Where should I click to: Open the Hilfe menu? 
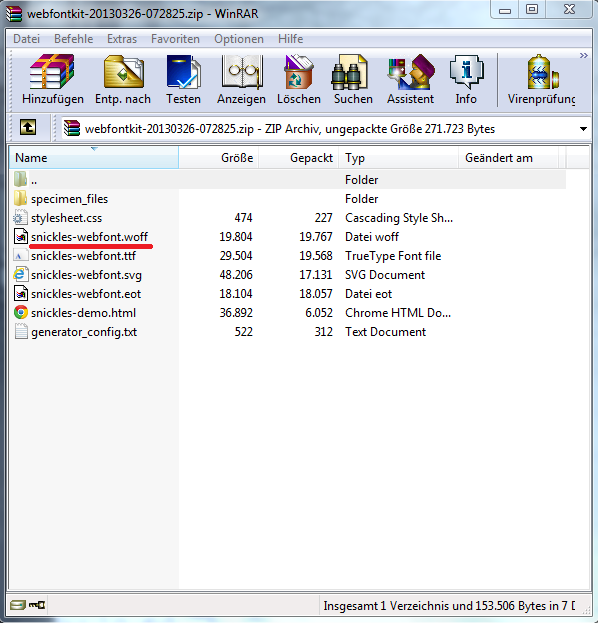coord(290,39)
